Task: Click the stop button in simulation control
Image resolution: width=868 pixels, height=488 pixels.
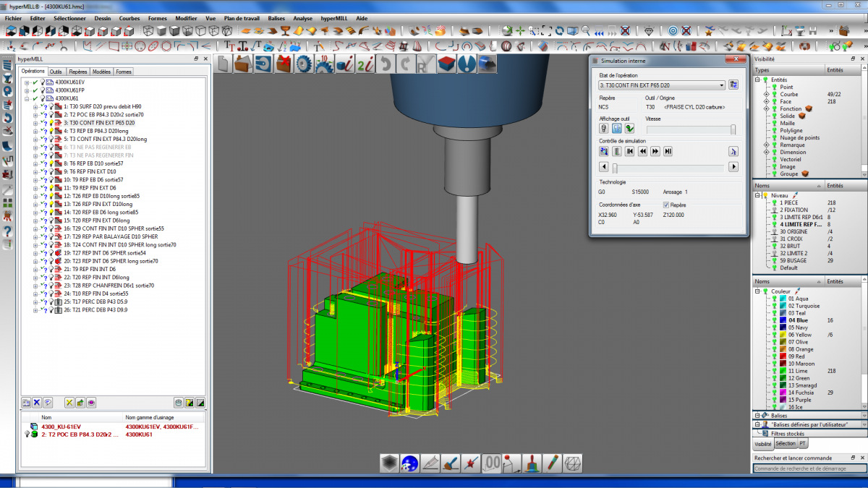Action: (x=617, y=151)
